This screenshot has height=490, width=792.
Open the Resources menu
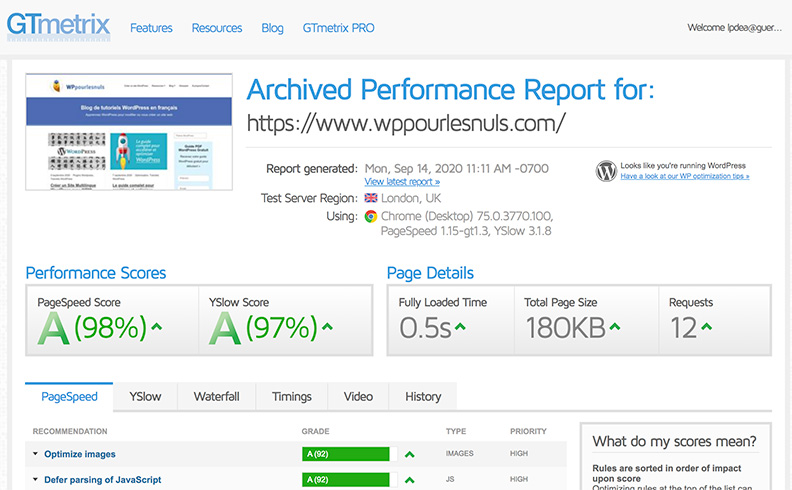point(217,28)
